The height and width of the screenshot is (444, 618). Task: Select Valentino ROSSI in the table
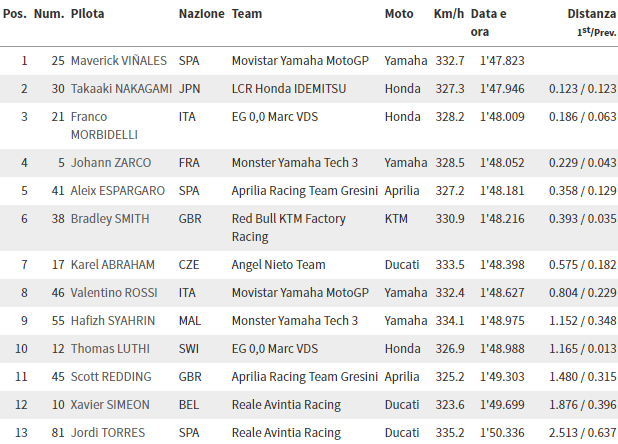(113, 292)
